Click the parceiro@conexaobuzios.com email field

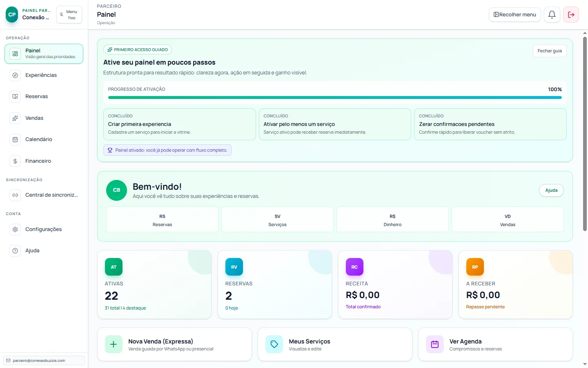pyautogui.click(x=44, y=360)
